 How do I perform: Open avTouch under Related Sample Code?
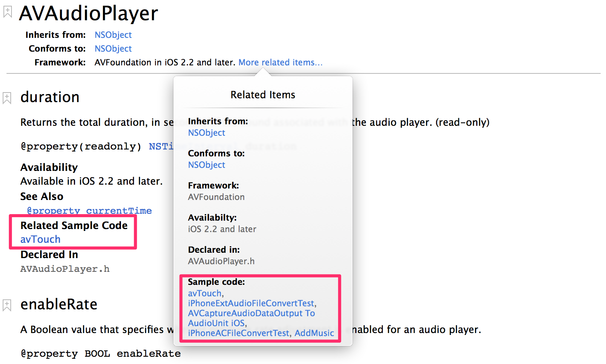[x=40, y=239]
